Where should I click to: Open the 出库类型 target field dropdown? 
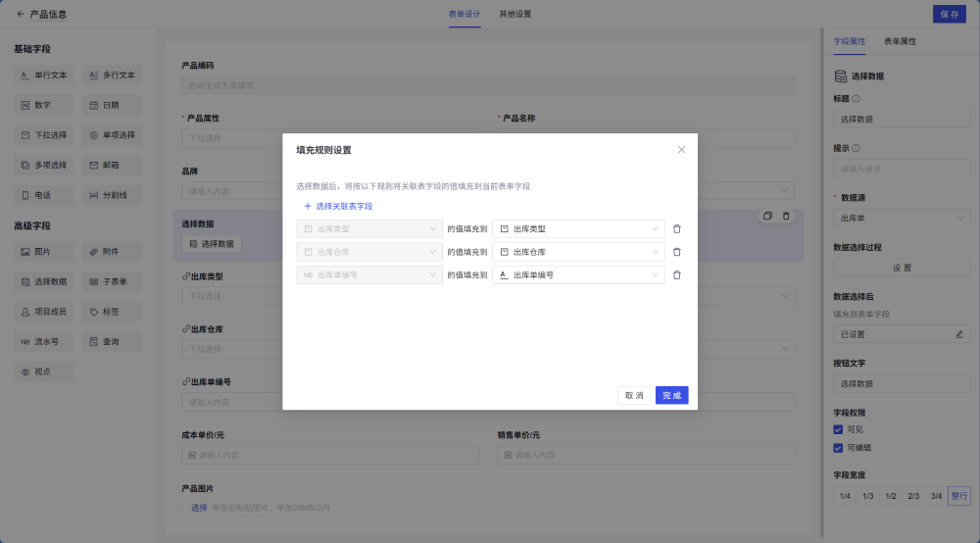click(578, 228)
